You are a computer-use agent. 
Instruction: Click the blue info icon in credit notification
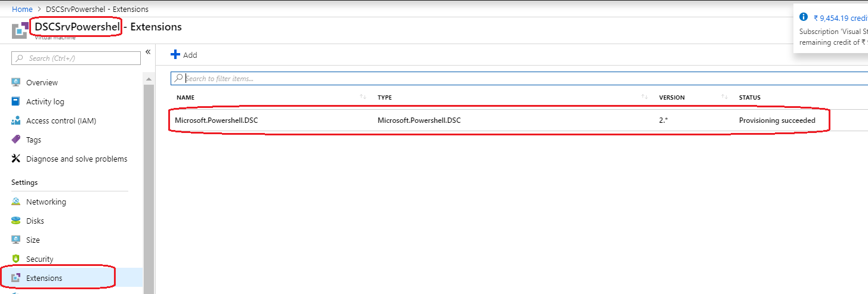(803, 17)
